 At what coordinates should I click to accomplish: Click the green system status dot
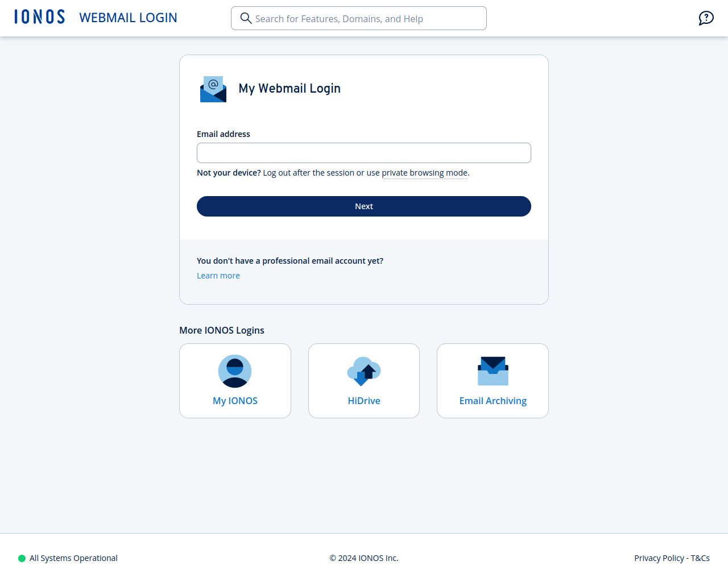(x=22, y=558)
